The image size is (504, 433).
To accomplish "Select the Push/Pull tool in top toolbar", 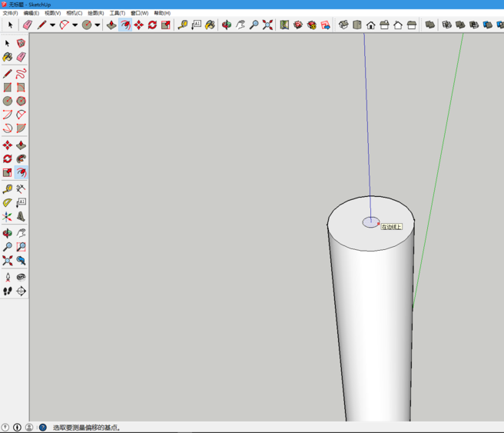I will click(111, 25).
